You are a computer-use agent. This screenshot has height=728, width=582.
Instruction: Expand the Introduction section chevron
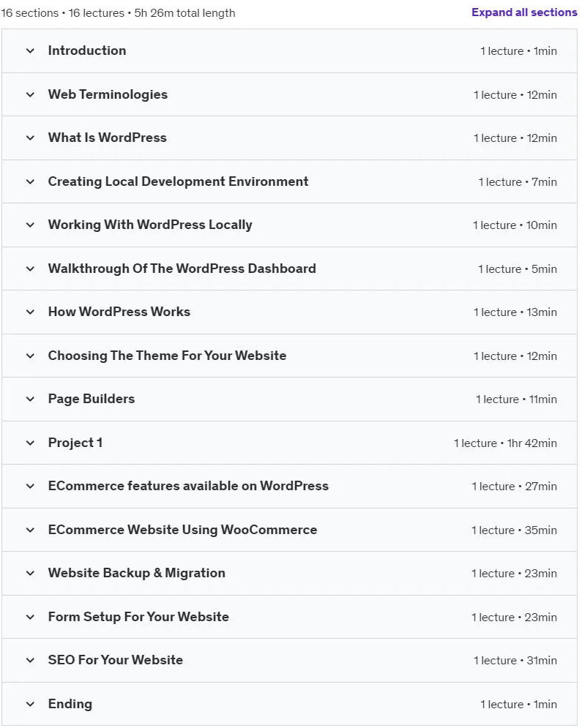(30, 50)
